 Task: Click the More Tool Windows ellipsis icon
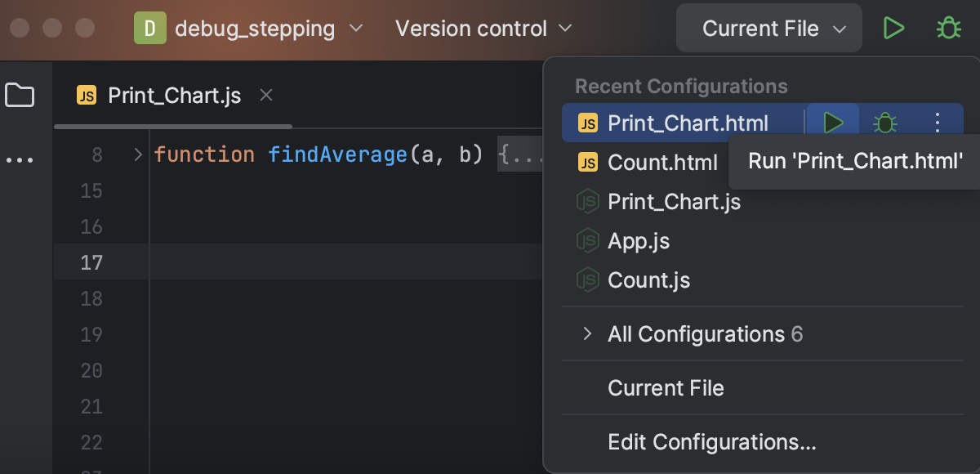(20, 159)
